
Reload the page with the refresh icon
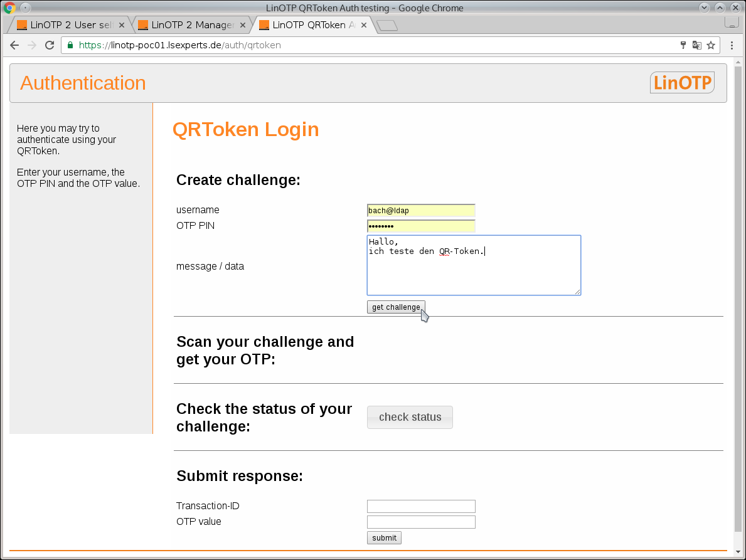[50, 45]
